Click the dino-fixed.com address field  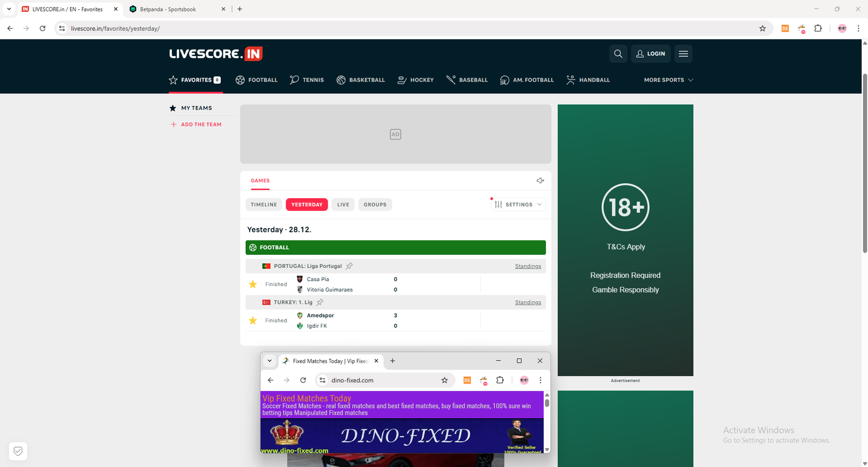[380, 380]
